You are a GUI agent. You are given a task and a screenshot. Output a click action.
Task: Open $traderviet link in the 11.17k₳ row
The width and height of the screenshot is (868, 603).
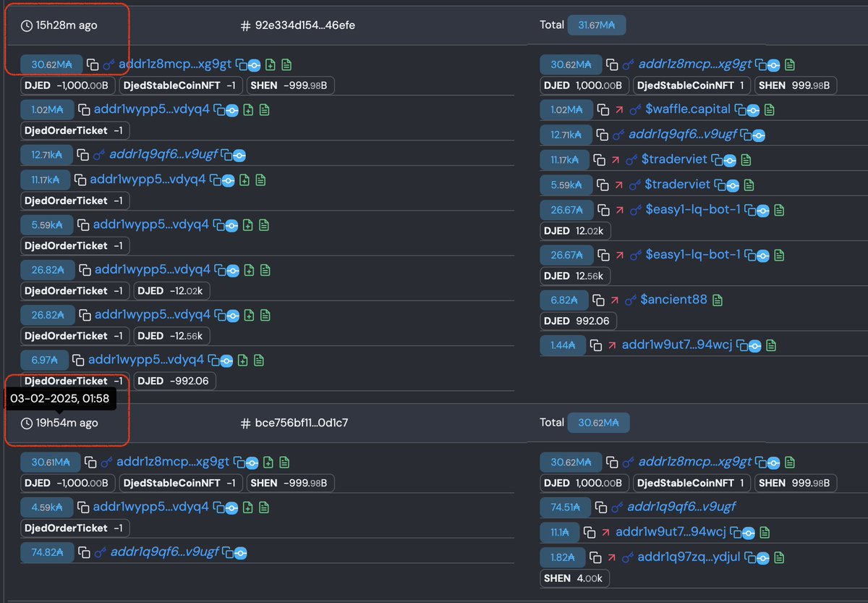pos(674,160)
